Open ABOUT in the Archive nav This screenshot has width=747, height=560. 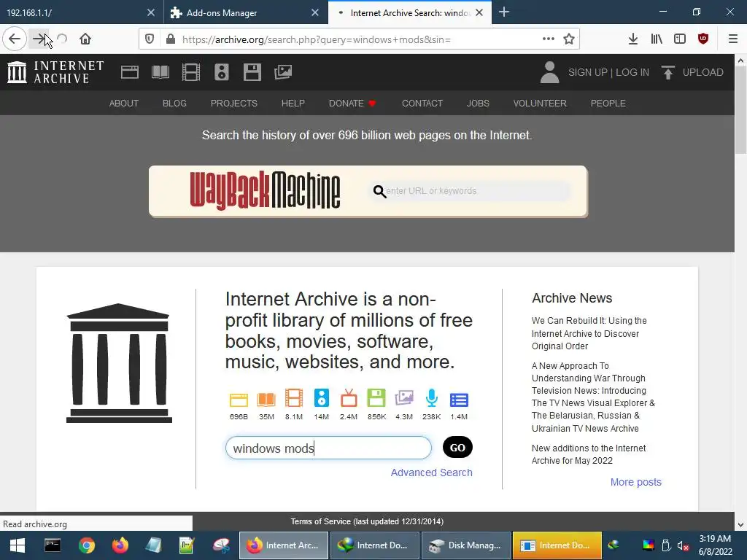coord(124,104)
